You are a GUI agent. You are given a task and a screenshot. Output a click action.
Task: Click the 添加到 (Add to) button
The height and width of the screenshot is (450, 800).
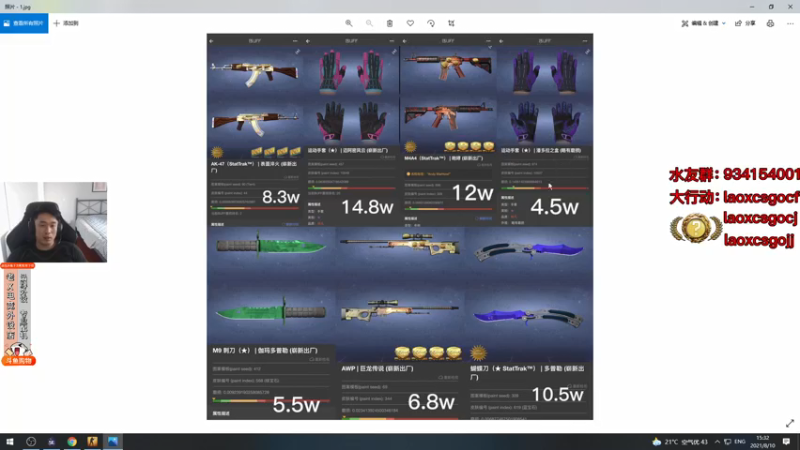(x=66, y=23)
